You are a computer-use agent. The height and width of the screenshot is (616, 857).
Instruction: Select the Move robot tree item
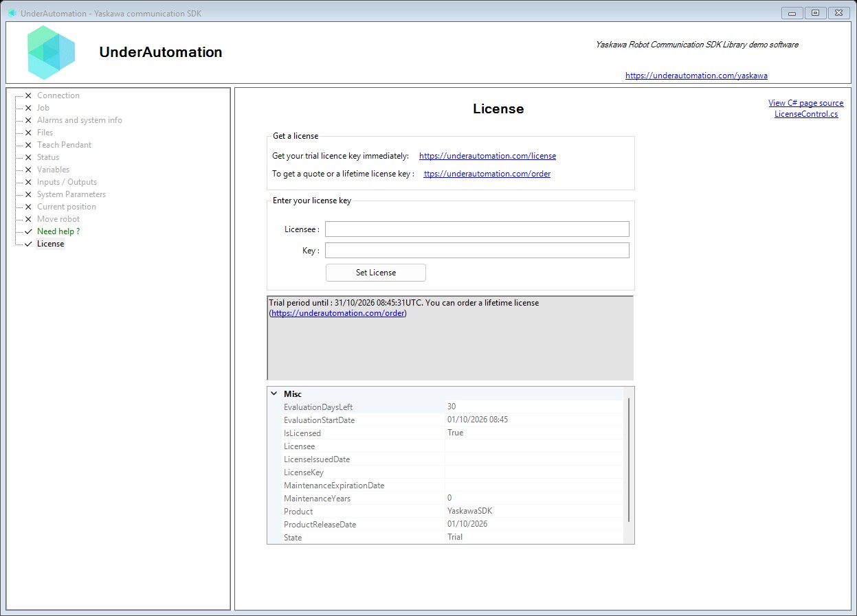tap(58, 219)
